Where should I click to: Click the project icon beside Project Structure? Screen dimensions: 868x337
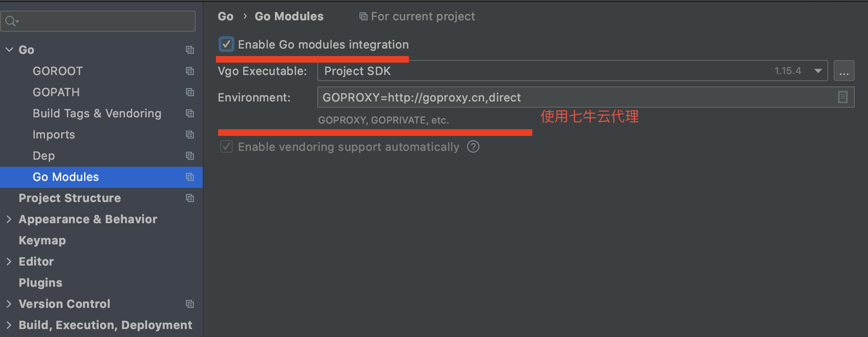point(190,198)
